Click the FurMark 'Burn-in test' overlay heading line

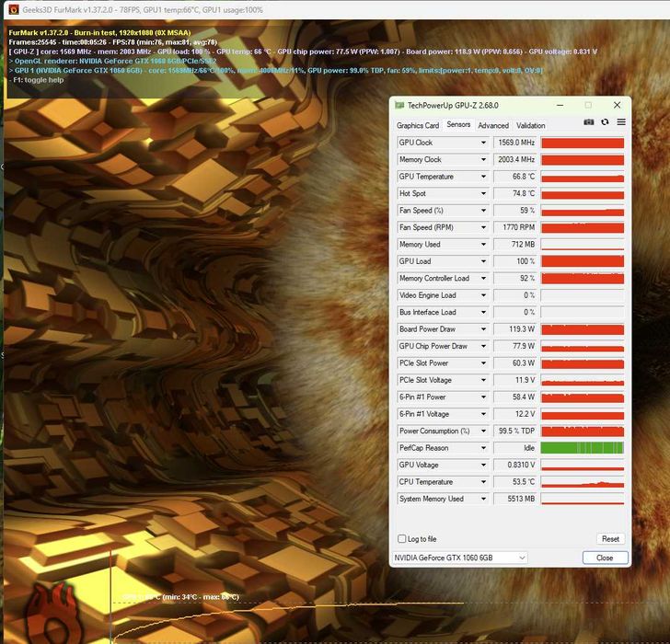99,32
